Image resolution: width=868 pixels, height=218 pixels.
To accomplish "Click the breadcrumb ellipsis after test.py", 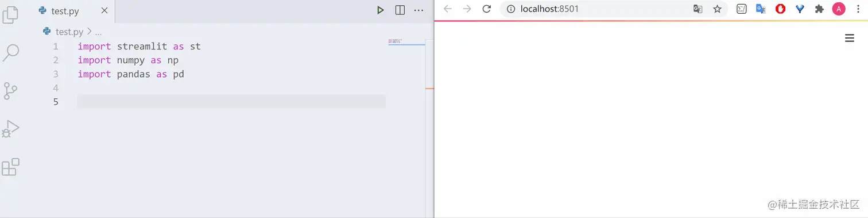I will [98, 32].
